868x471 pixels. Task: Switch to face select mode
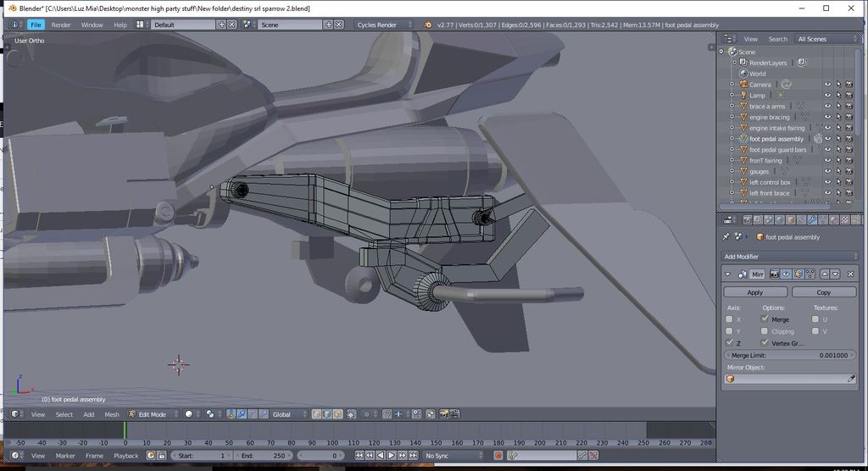click(337, 414)
